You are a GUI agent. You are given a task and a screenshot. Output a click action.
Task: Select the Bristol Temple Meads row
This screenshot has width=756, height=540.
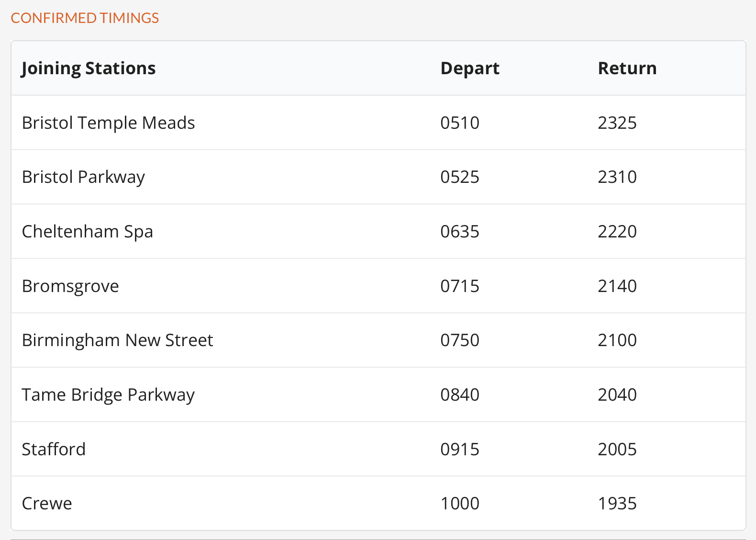click(378, 123)
